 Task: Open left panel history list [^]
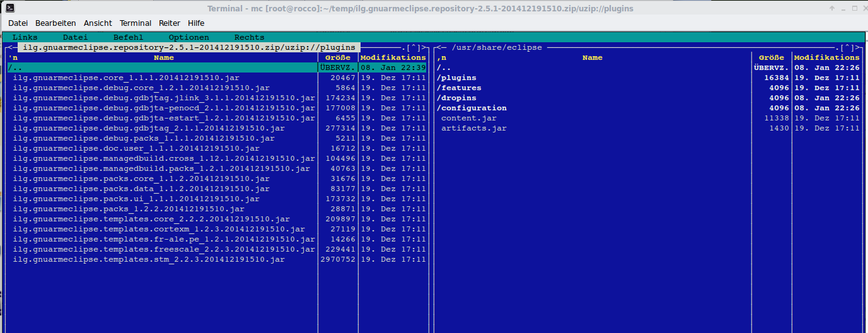pyautogui.click(x=413, y=47)
